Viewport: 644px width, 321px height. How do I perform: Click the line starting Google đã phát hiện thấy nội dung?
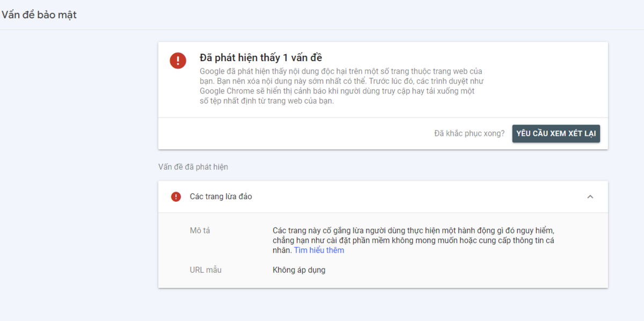341,71
